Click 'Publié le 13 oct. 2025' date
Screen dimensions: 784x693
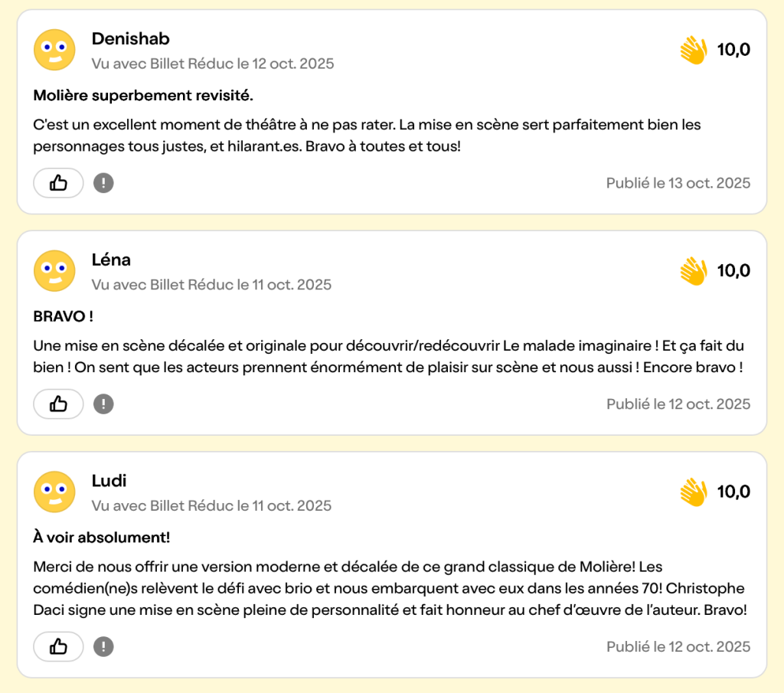pyautogui.click(x=678, y=183)
